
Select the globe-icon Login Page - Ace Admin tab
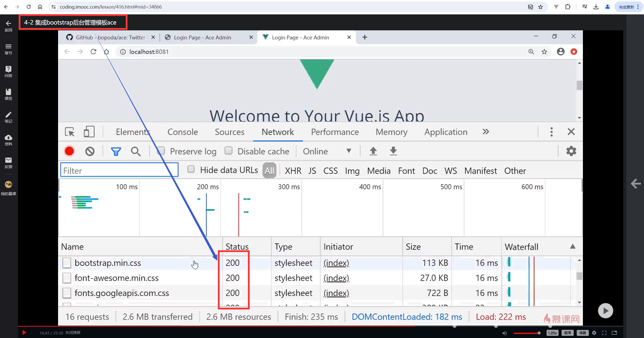pos(209,37)
